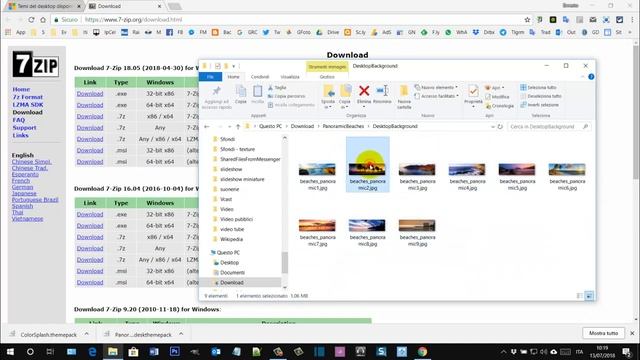The height and width of the screenshot is (360, 640).
Task: Click Seleziona tutto in the ribbon
Action: (538, 87)
